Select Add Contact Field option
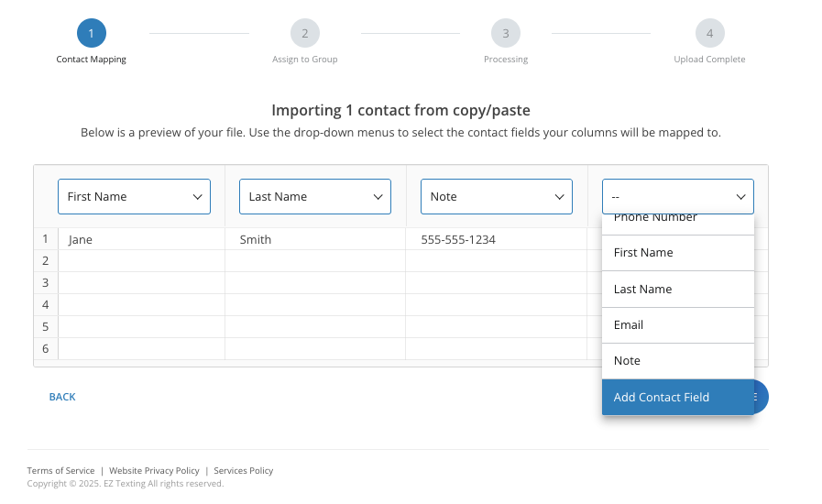This screenshot has height=504, width=822. (678, 397)
